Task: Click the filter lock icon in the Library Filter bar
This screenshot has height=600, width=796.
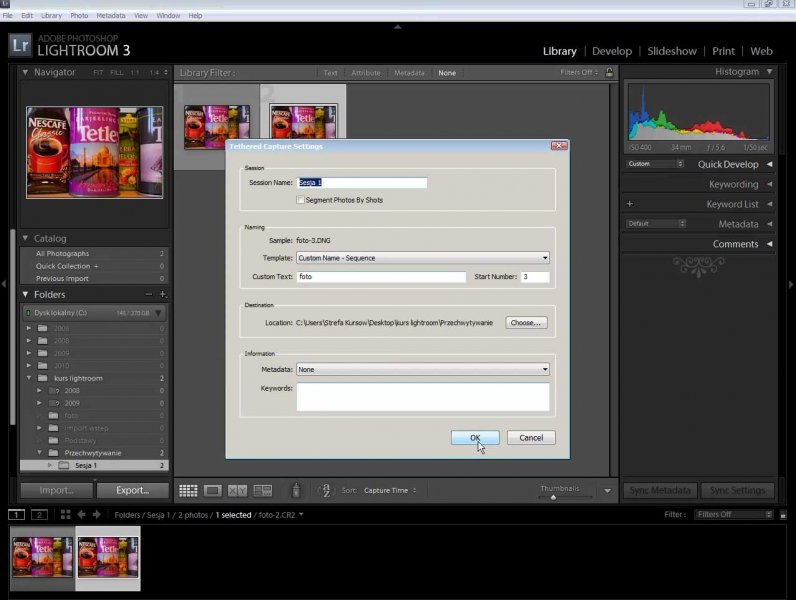Action: 609,72
